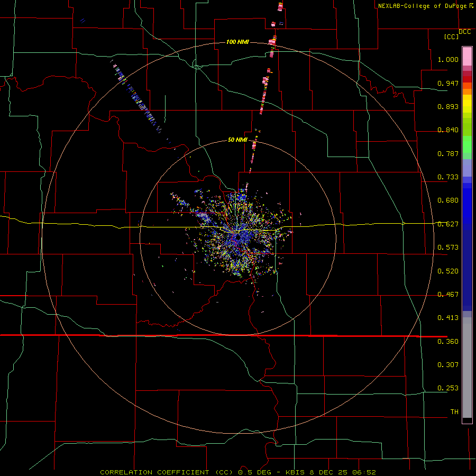Click the 0.840 scale value
The height and width of the screenshot is (476, 476).
pos(448,130)
